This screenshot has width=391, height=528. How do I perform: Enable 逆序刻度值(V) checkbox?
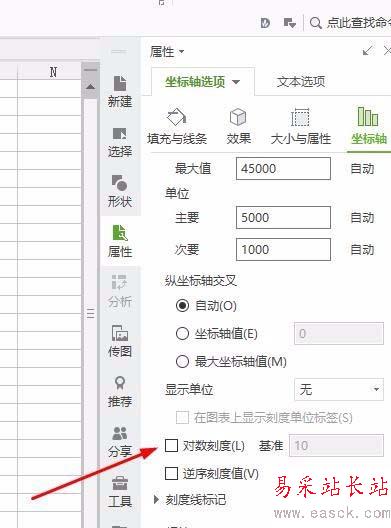pyautogui.click(x=171, y=473)
